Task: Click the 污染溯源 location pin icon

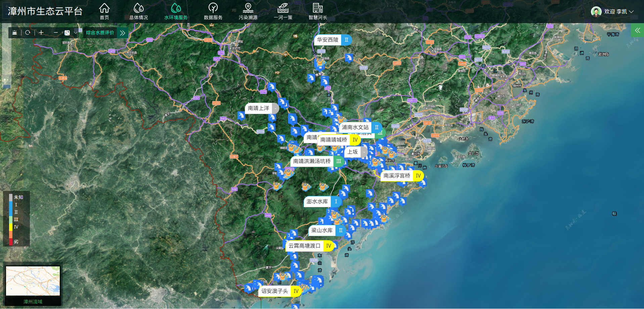Action: [248, 8]
